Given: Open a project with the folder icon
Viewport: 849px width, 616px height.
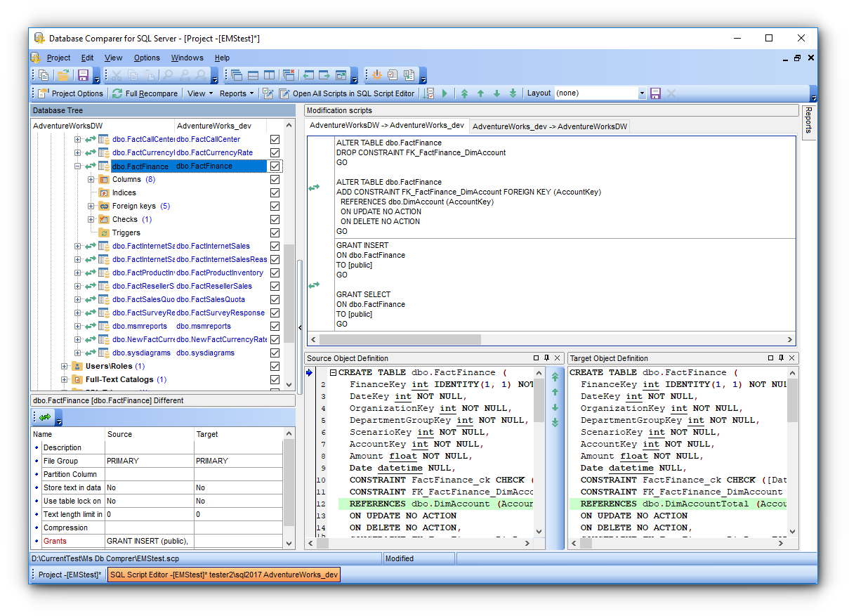Looking at the screenshot, I should (63, 75).
